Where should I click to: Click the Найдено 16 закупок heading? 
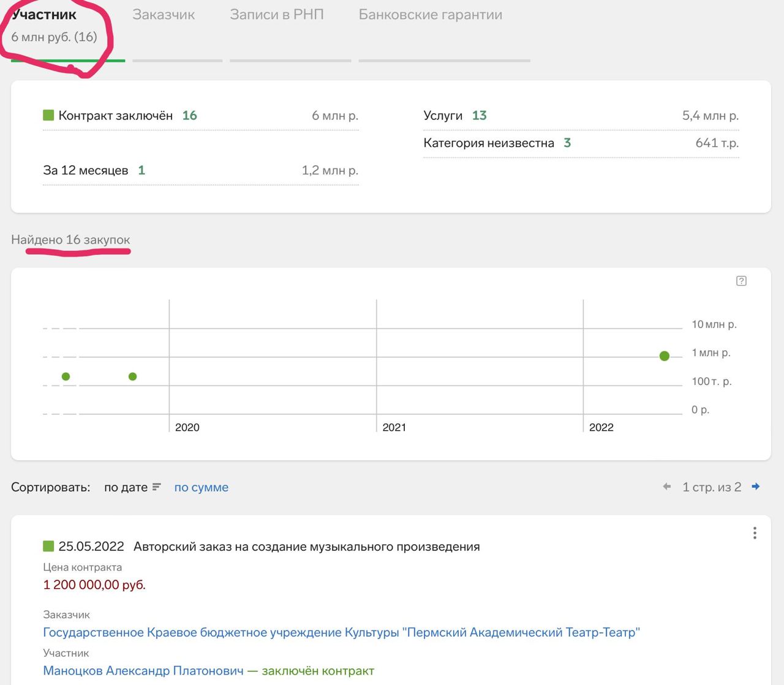(x=70, y=240)
